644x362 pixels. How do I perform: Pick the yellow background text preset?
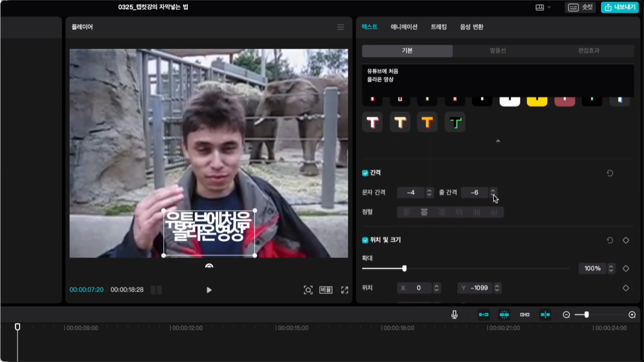(537, 101)
